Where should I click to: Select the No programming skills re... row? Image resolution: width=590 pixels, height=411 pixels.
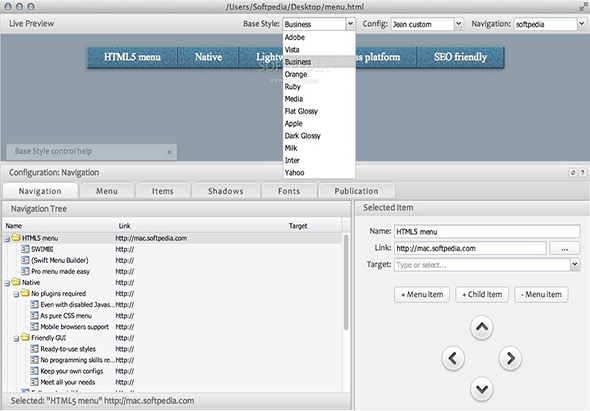pos(172,360)
